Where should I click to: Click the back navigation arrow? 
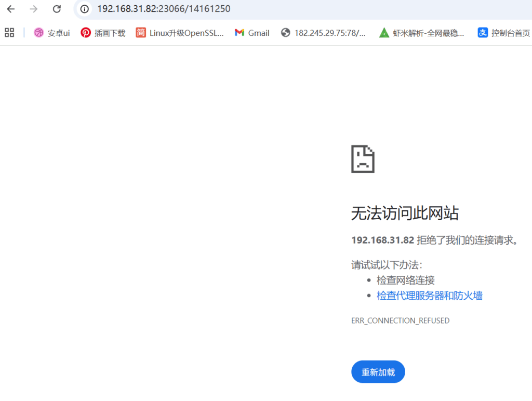coord(10,9)
